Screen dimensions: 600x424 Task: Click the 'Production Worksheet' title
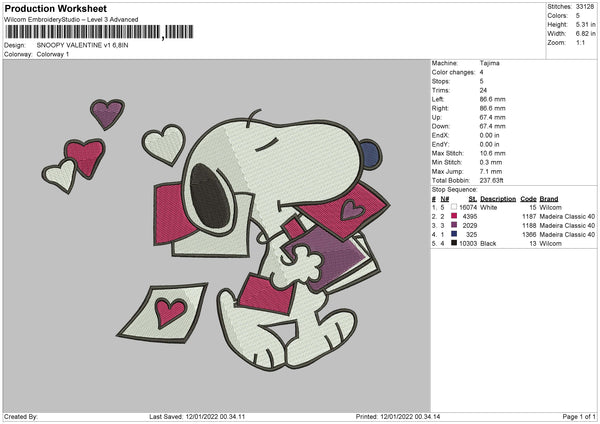[x=55, y=8]
